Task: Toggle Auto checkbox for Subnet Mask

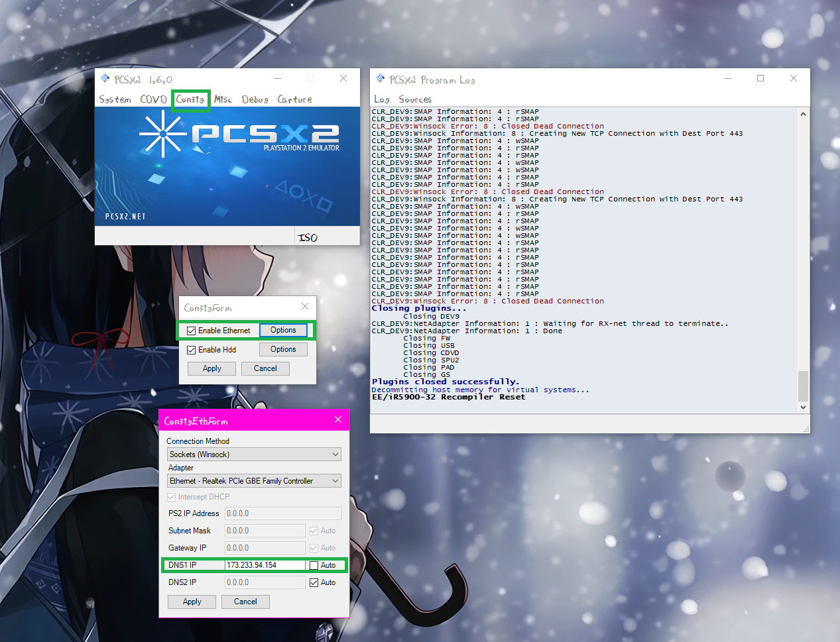Action: (314, 531)
